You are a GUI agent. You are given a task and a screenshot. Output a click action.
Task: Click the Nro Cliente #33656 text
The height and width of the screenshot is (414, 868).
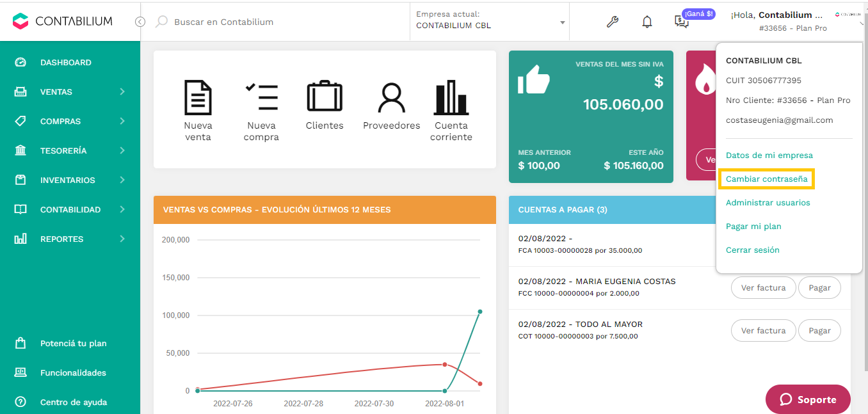tap(788, 100)
